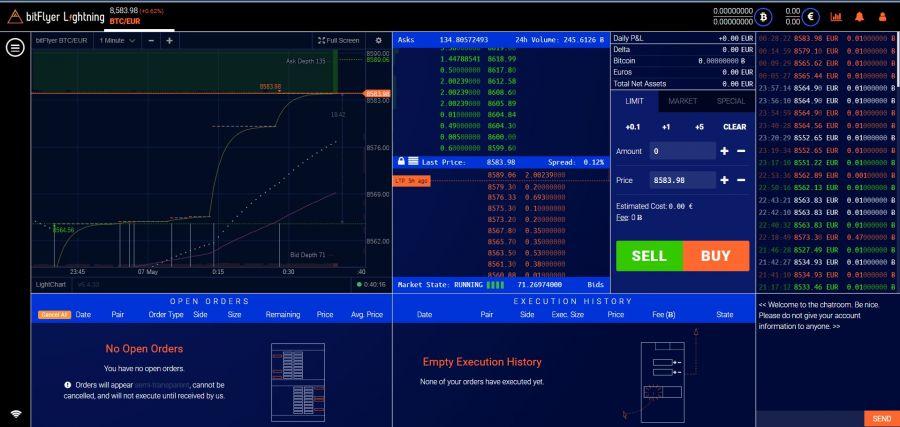
Task: Click the green SELL button
Action: click(x=649, y=256)
